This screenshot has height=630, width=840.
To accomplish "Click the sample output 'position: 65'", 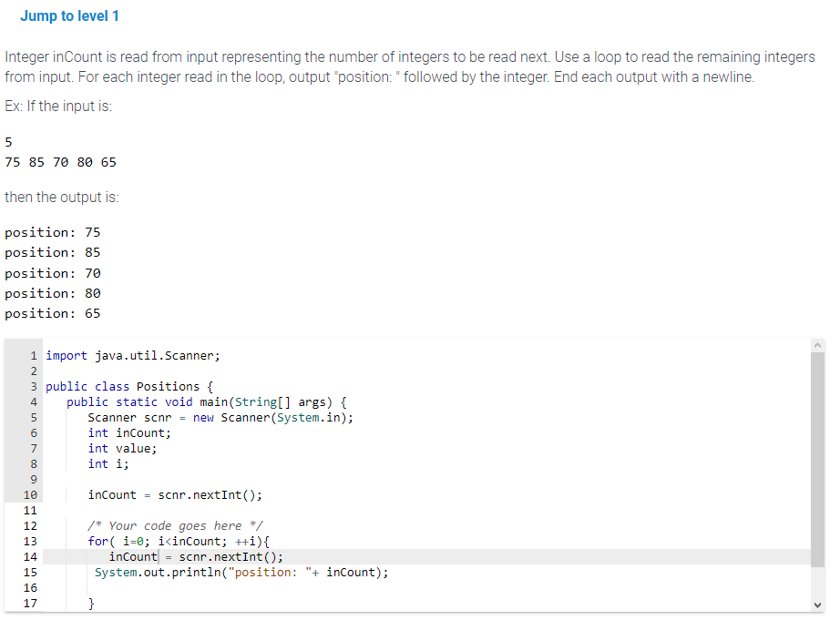I will [x=53, y=314].
